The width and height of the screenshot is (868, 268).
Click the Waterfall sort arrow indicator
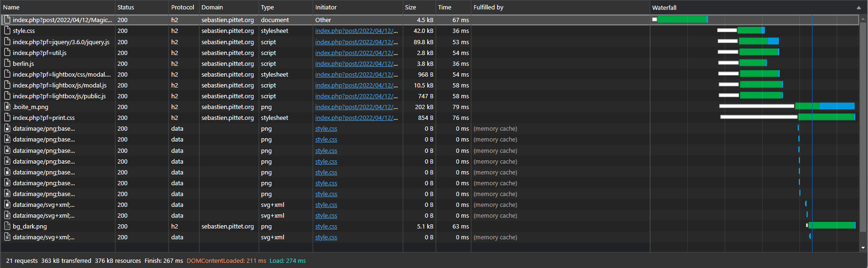point(859,8)
